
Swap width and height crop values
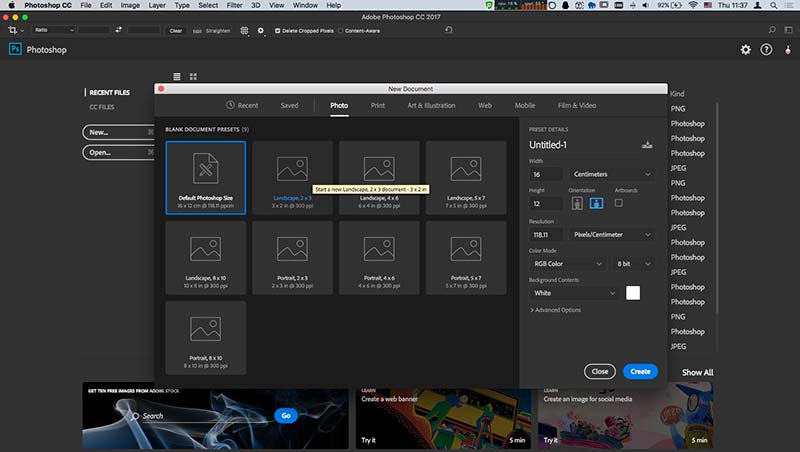118,30
